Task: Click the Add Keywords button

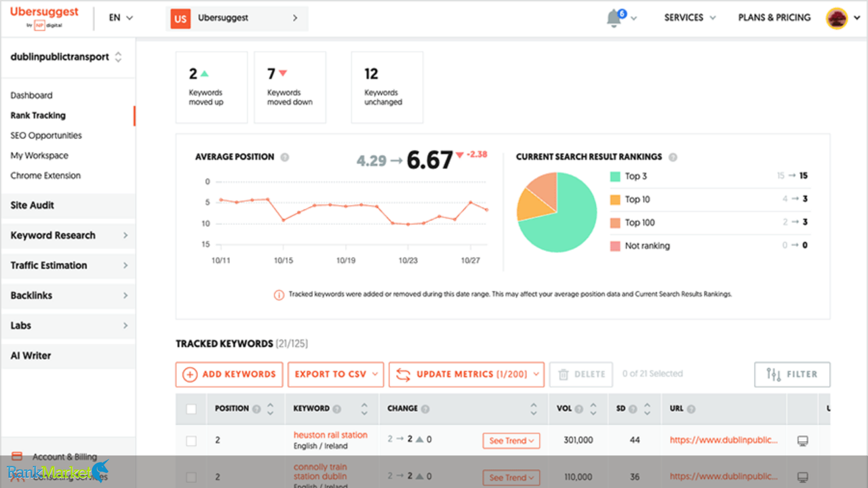Action: 229,374
